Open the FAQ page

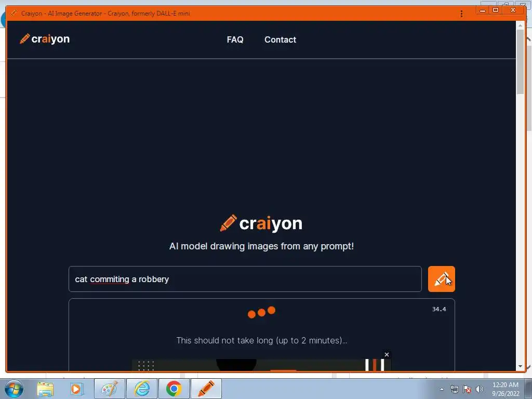tap(235, 39)
